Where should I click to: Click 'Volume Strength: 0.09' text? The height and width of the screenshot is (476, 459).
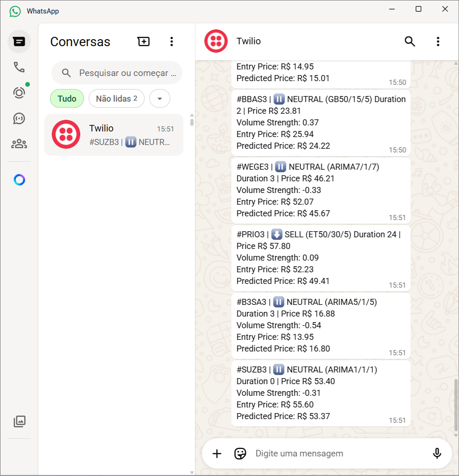[278, 258]
